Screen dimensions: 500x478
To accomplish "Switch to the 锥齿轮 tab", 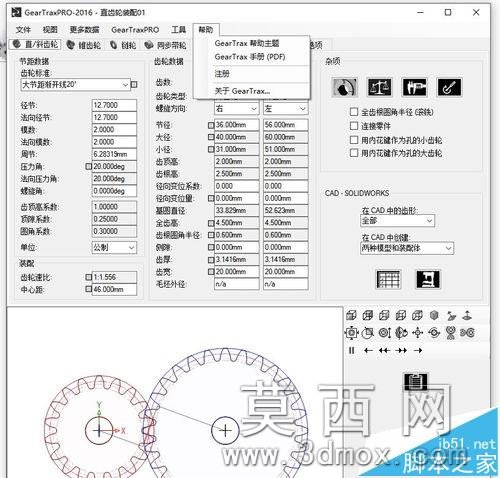I will click(x=84, y=45).
